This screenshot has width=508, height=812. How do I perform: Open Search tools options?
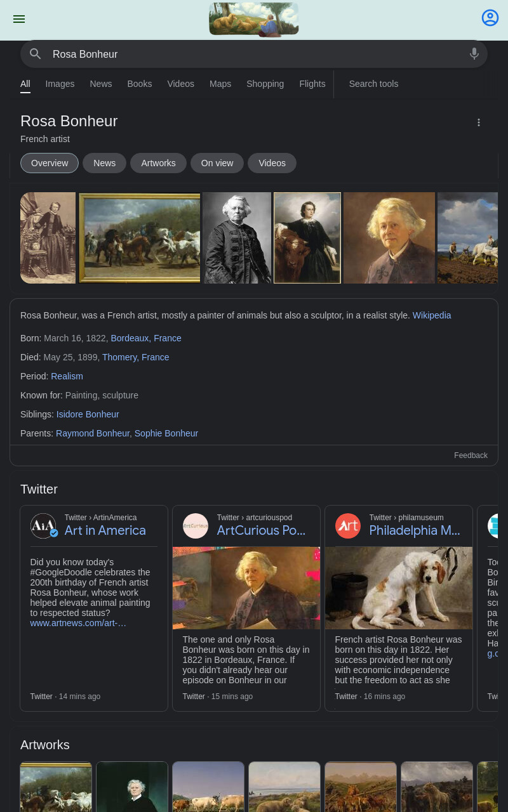point(373,84)
